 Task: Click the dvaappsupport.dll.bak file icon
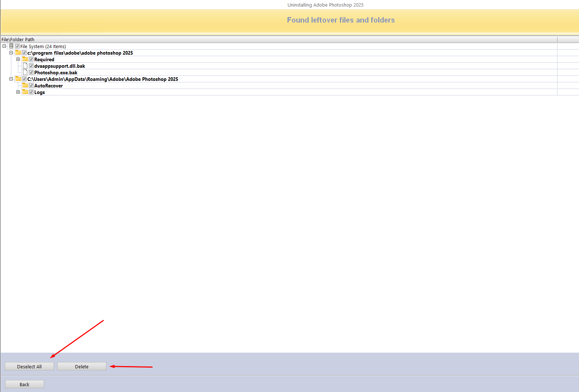[25, 66]
